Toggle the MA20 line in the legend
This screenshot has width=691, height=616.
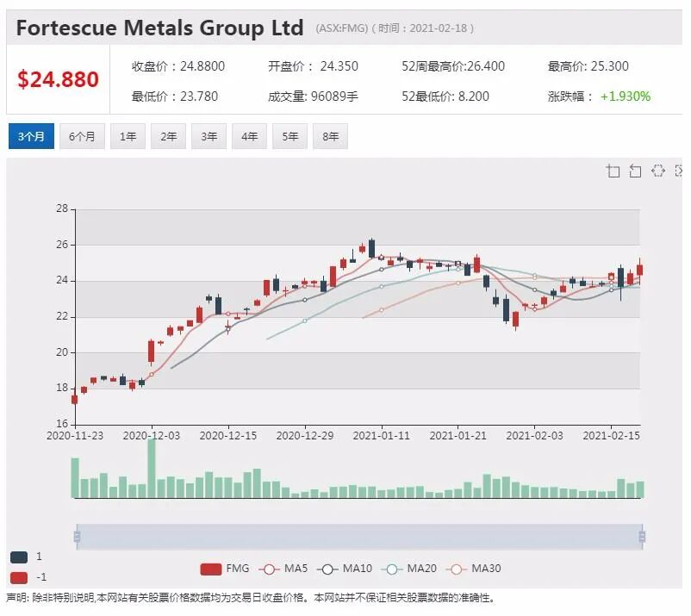[409, 569]
